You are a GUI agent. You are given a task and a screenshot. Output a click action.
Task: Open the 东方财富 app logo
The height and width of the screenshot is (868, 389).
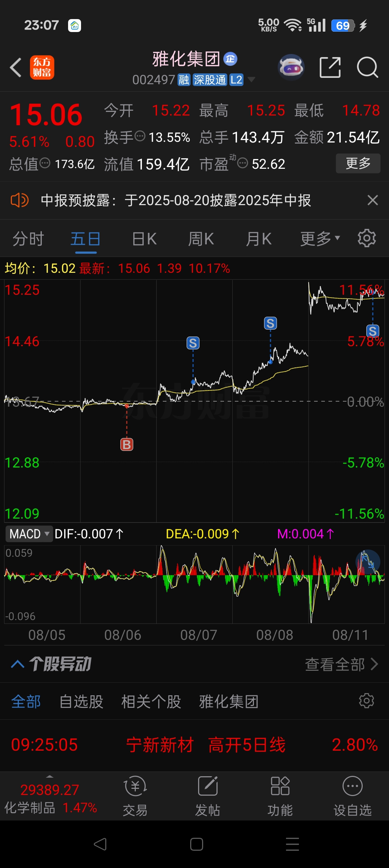coord(42,67)
